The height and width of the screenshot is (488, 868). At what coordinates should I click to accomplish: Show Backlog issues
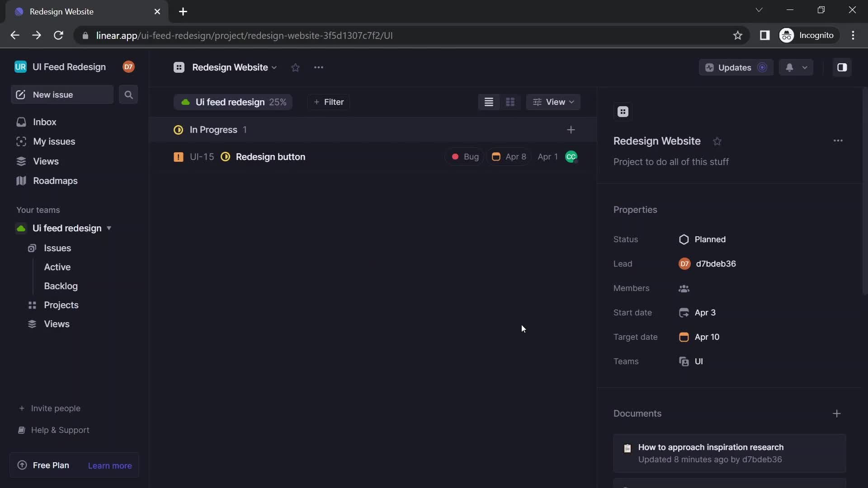(61, 286)
